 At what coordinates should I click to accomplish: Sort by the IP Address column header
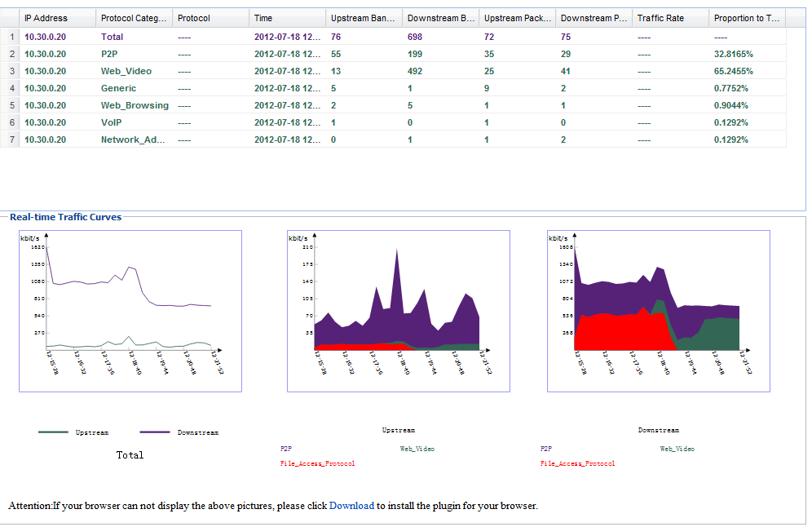pos(46,18)
